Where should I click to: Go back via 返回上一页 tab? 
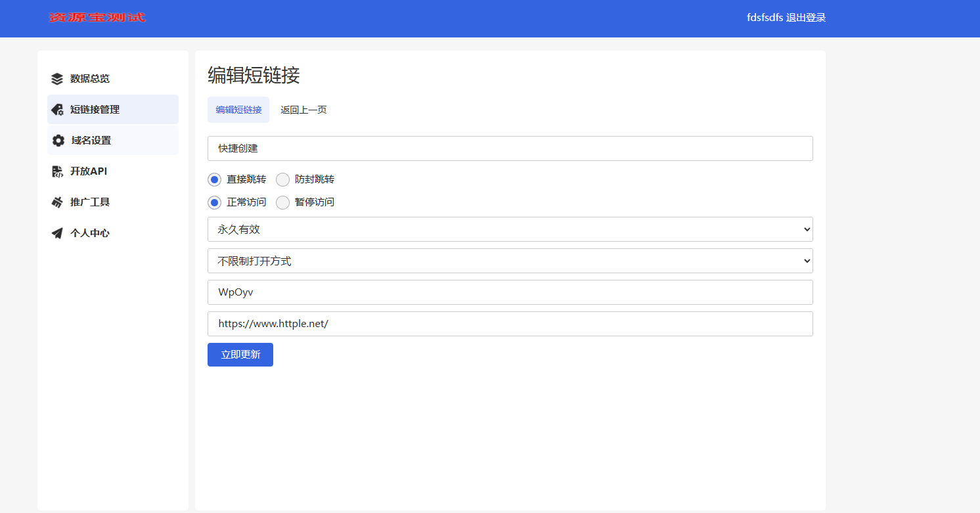[303, 110]
